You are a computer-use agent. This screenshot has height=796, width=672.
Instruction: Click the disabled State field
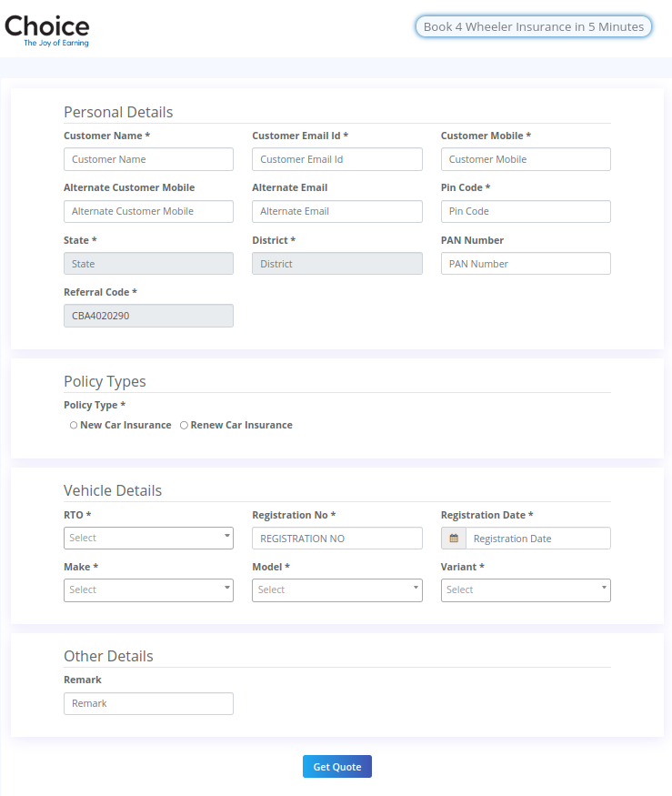[148, 264]
